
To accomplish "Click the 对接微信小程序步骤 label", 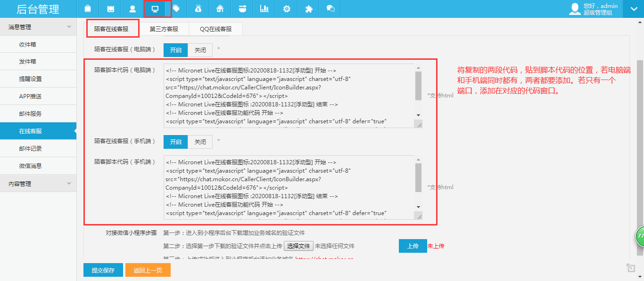I will point(132,233).
